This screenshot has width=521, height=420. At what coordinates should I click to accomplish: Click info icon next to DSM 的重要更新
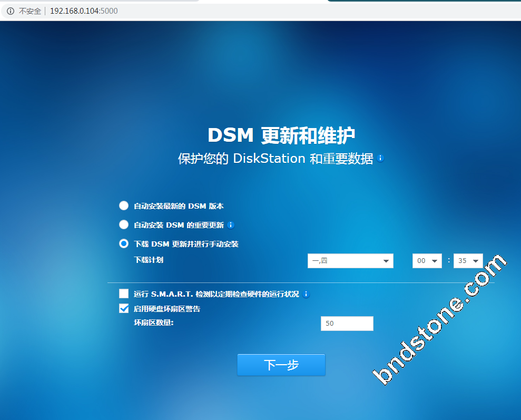pos(231,226)
